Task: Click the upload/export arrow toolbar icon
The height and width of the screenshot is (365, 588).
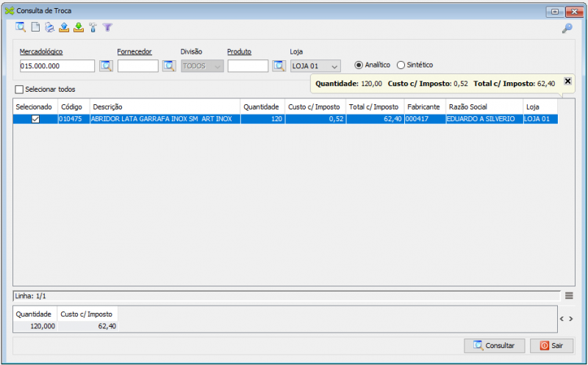Action: [x=64, y=28]
